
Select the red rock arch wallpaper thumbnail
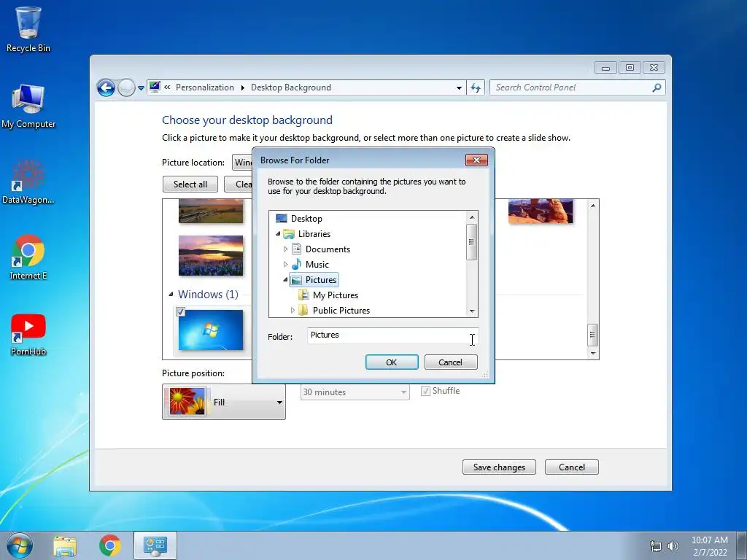(x=541, y=211)
